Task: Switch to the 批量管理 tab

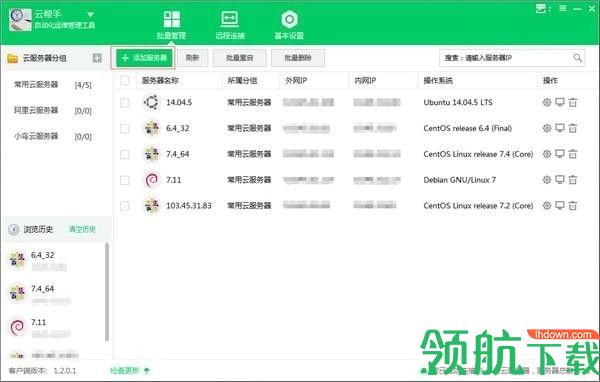Action: coord(171,25)
